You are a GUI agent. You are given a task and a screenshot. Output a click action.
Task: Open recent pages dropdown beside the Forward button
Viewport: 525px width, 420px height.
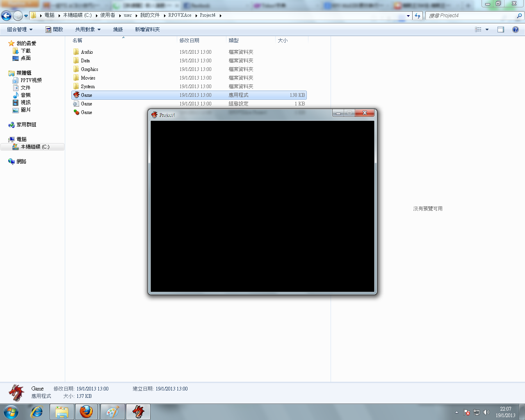coord(26,16)
